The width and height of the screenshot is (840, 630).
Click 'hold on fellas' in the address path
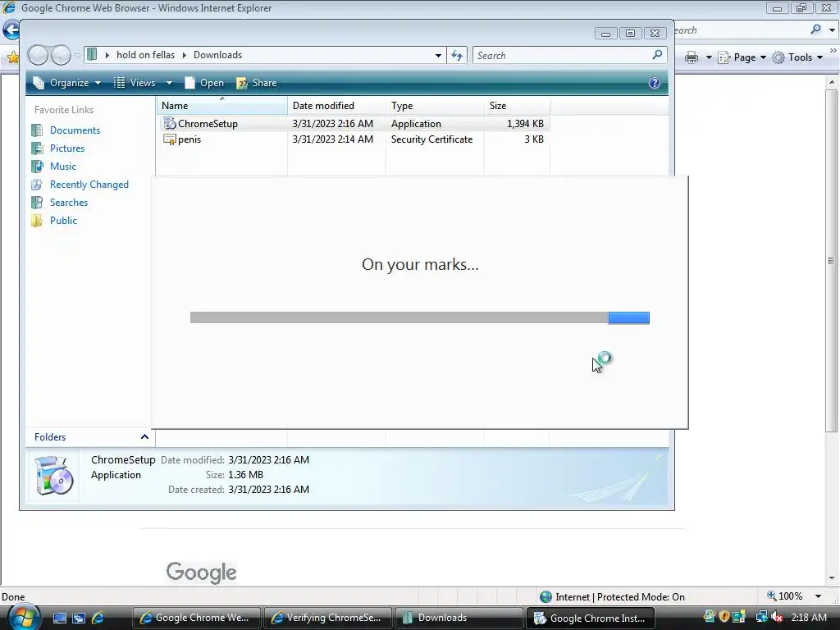click(x=145, y=55)
